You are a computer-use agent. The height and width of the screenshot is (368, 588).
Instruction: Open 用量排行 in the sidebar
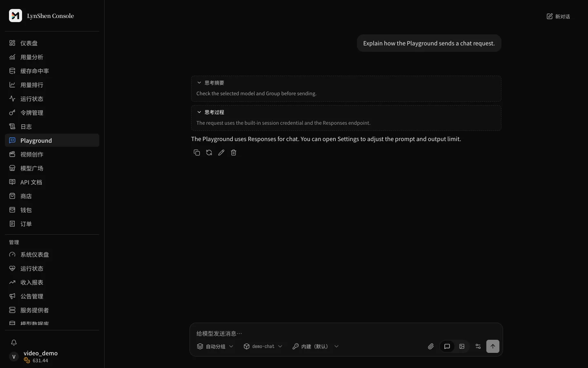point(52,85)
